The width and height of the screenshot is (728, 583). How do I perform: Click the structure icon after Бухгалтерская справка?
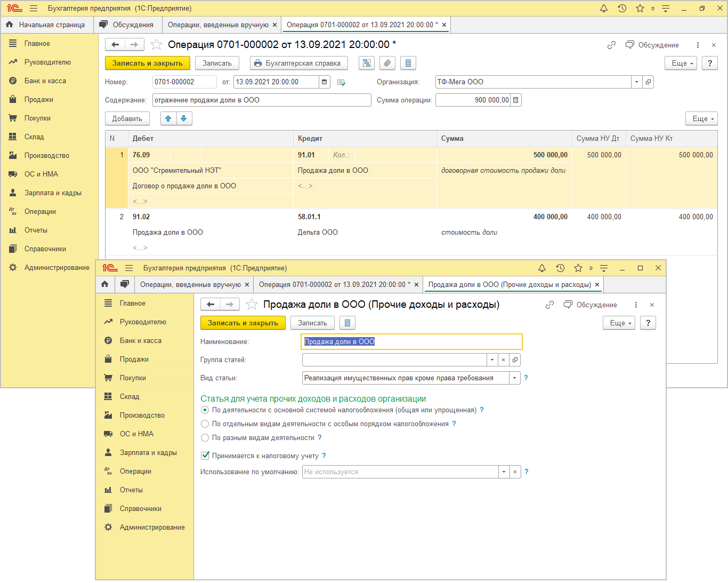pyautogui.click(x=366, y=63)
